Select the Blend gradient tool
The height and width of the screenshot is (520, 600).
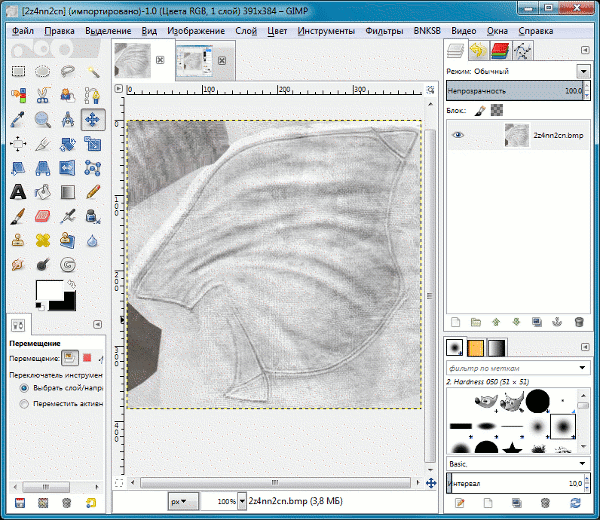68,192
